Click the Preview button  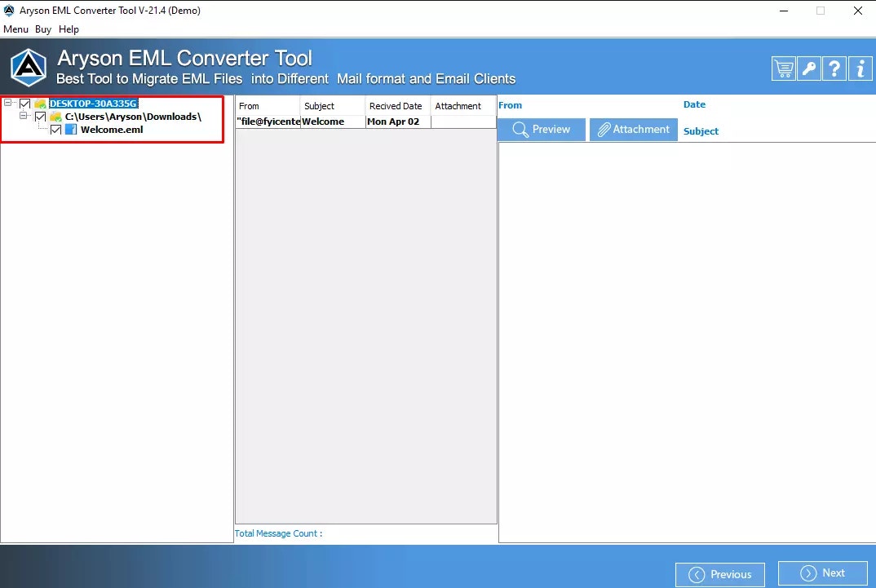coord(542,130)
